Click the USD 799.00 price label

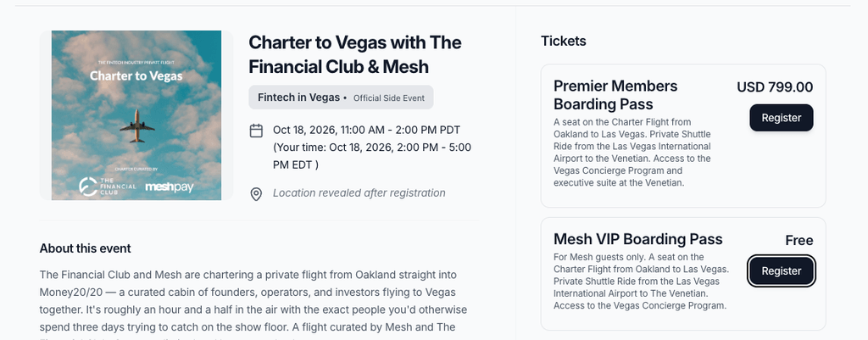pyautogui.click(x=775, y=87)
